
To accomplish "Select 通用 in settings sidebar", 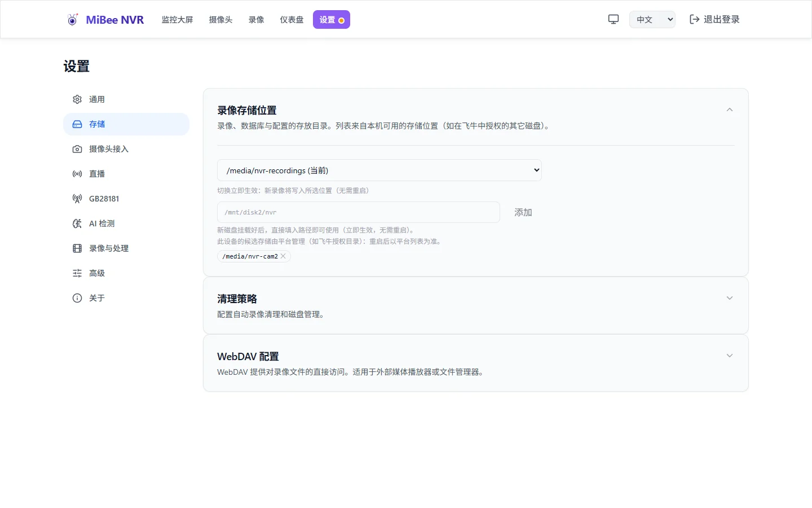I will (126, 99).
